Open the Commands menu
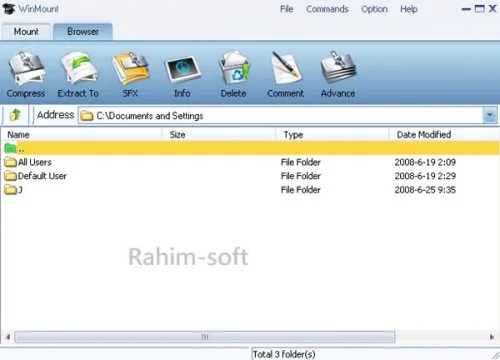The height and width of the screenshot is (360, 500). (x=327, y=9)
